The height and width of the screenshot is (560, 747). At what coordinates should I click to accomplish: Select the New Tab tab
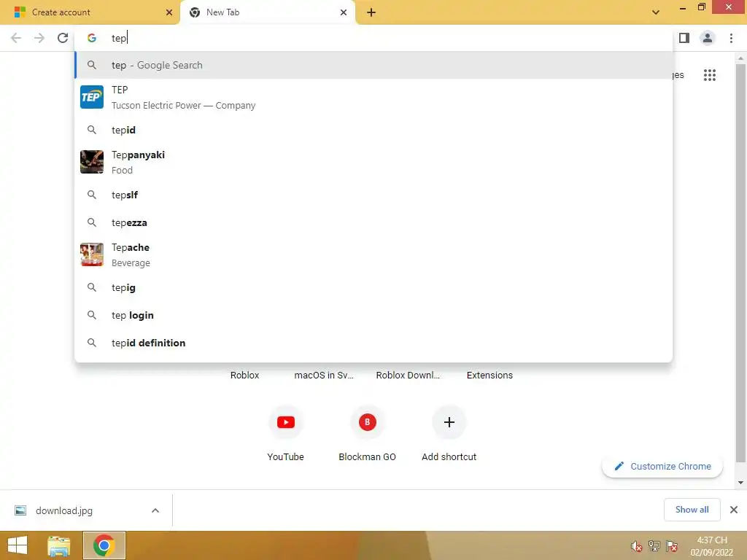pos(267,12)
